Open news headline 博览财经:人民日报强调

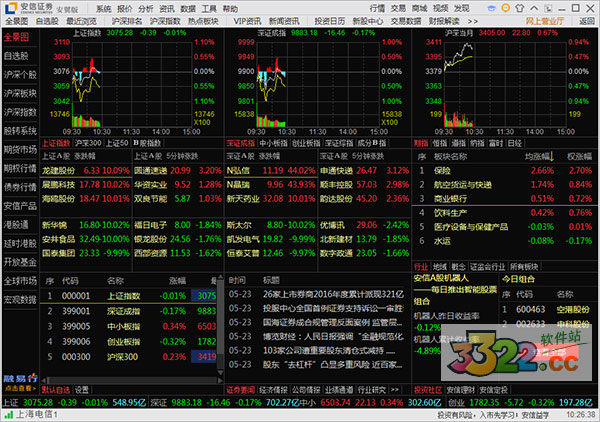tap(333, 337)
